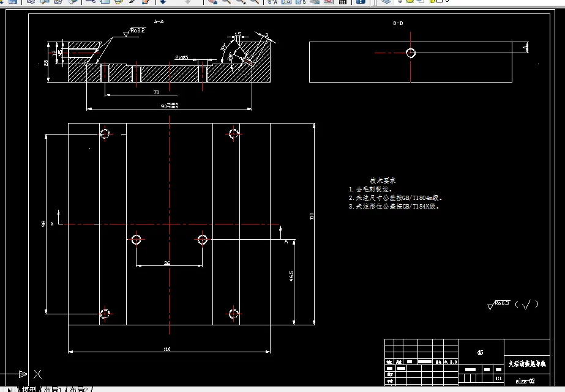This screenshot has height=392, width=565.
Task: Pick the 99 vertical dimension text
Action: 43,224
